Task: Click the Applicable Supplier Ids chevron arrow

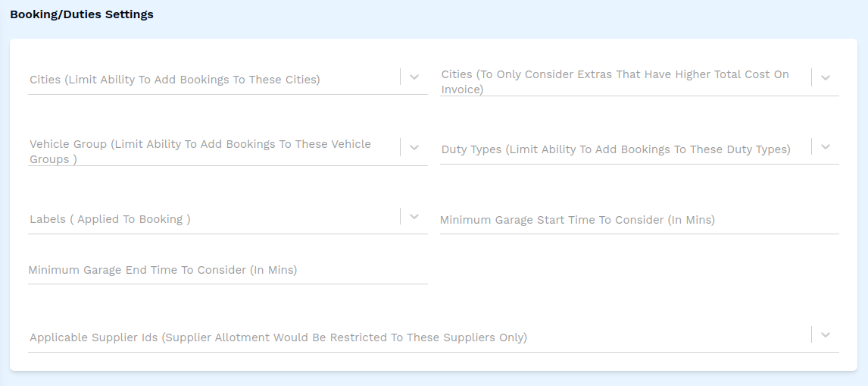Action: tap(826, 334)
